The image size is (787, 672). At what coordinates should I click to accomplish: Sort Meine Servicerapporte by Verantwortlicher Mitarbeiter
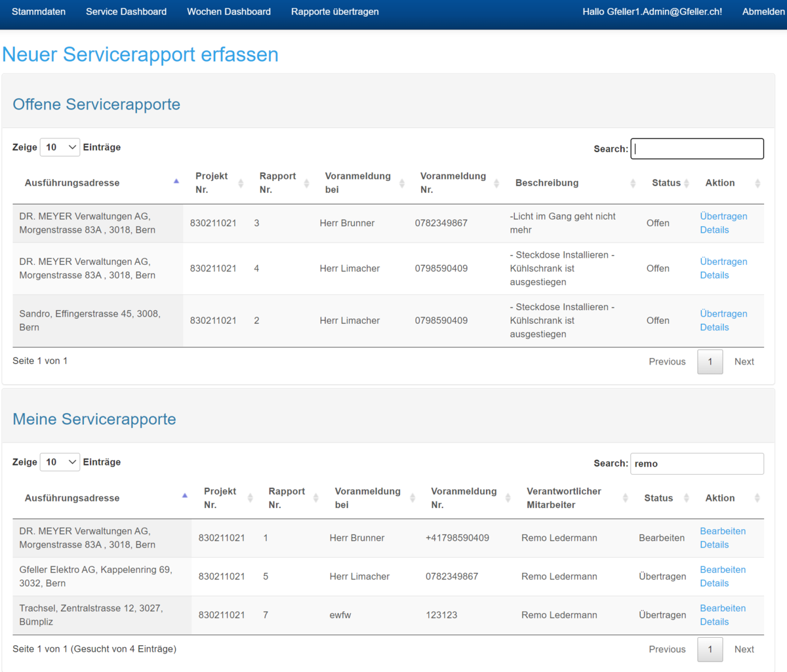click(625, 498)
